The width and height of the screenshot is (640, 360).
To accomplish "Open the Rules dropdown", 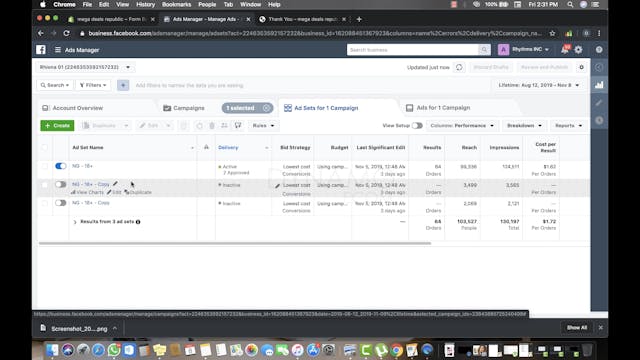I will tap(263, 126).
